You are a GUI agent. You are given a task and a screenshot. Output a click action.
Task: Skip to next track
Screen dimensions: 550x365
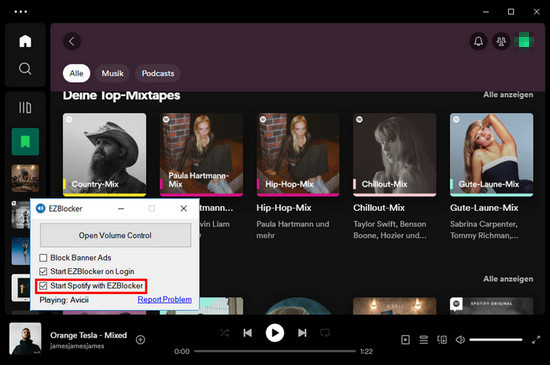302,333
